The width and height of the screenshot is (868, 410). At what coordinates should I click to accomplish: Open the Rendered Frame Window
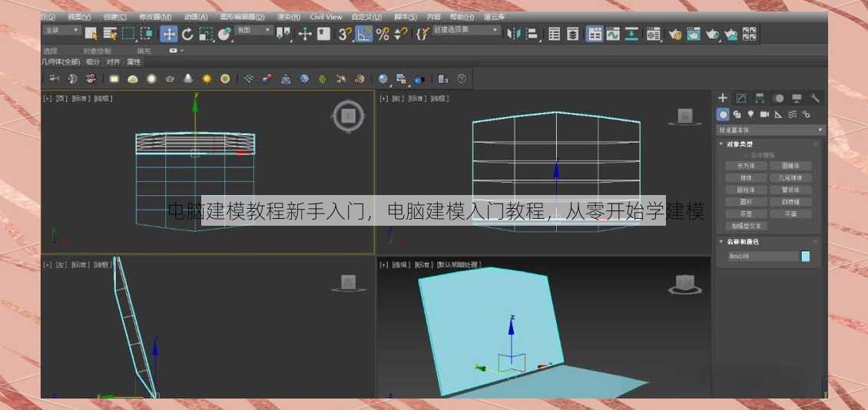[x=694, y=35]
